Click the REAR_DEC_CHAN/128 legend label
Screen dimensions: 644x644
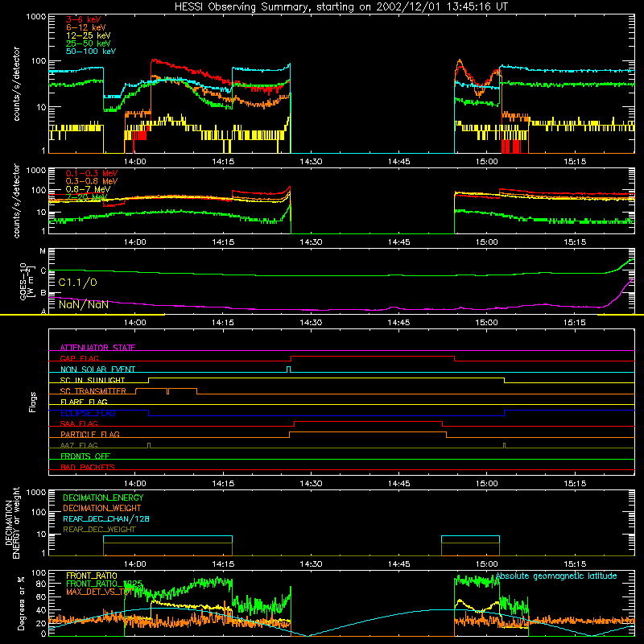click(x=106, y=518)
